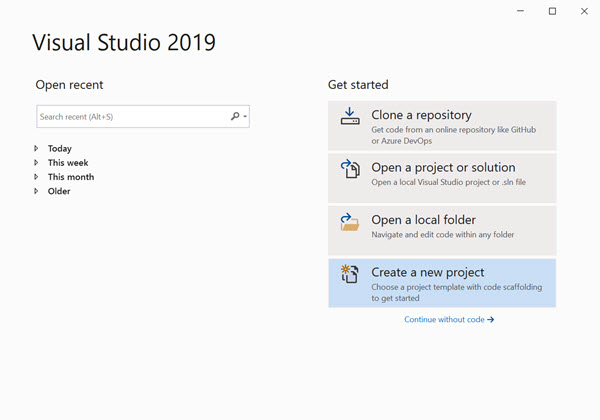Select the Older group label
This screenshot has height=420, width=600.
(59, 191)
